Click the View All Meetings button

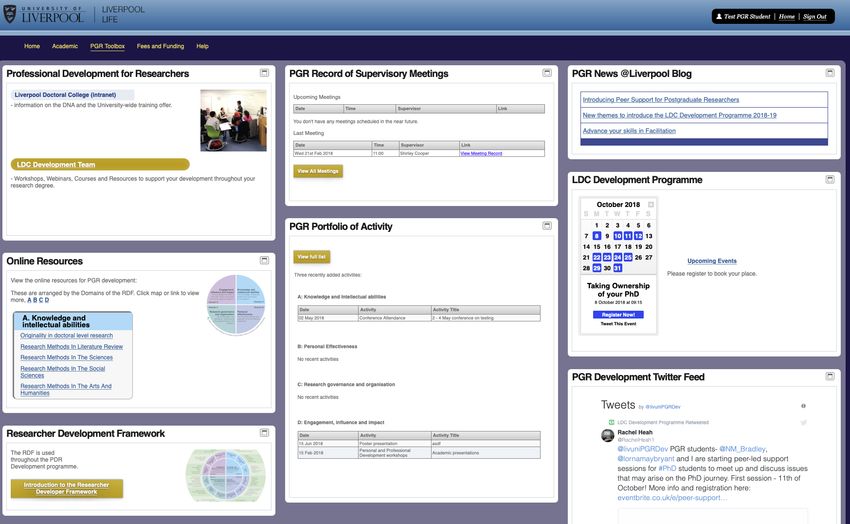318,171
